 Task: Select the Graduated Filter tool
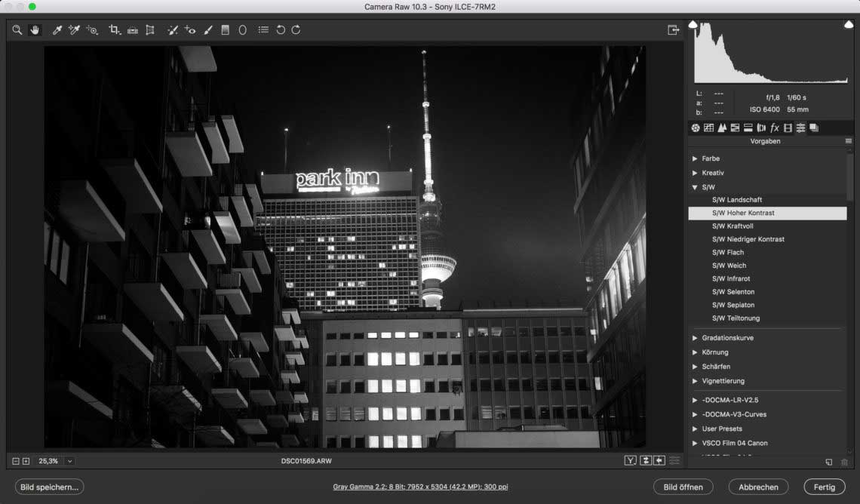(x=225, y=30)
